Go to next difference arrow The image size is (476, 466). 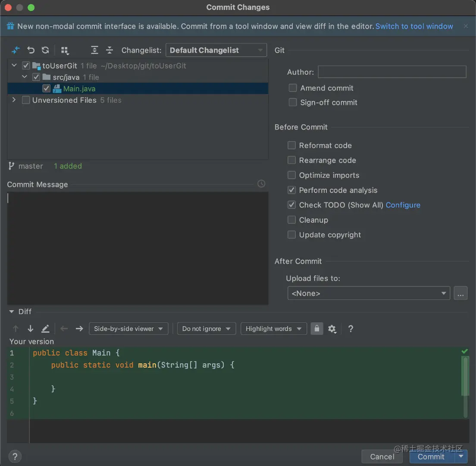tap(30, 329)
